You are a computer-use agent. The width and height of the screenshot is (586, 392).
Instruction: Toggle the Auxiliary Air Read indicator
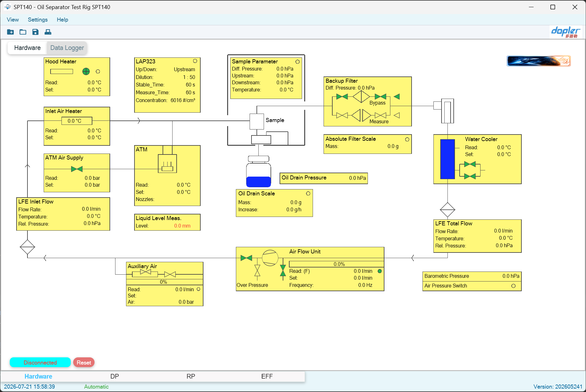(x=198, y=289)
